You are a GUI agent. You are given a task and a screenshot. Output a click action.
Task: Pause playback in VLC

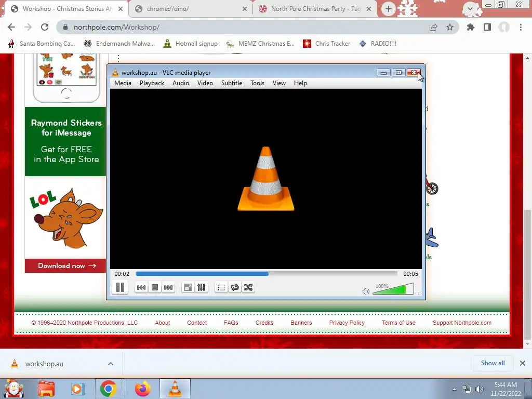[120, 287]
